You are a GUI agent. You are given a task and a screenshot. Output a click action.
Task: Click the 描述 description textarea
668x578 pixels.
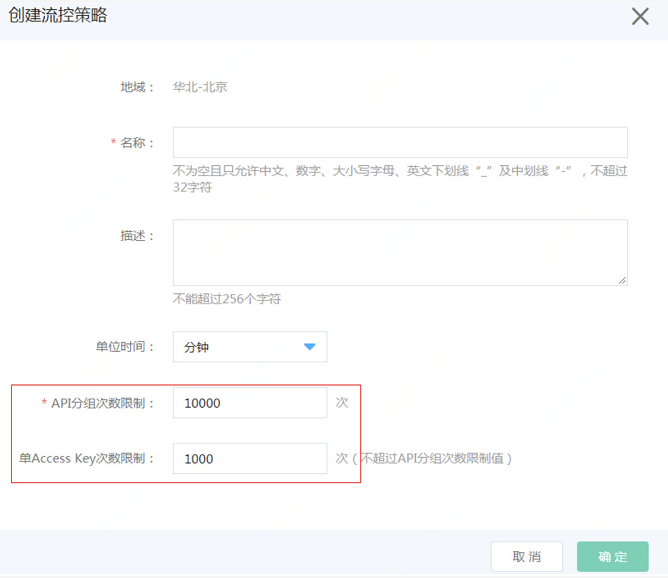click(x=400, y=253)
